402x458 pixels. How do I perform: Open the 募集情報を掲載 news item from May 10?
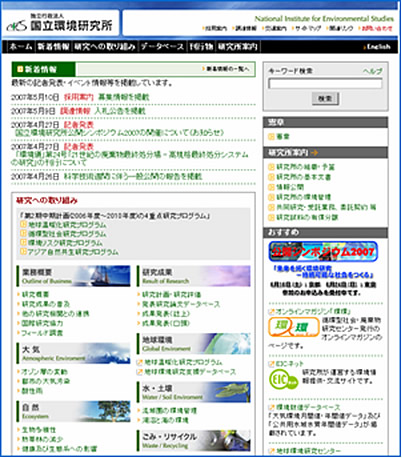(124, 97)
